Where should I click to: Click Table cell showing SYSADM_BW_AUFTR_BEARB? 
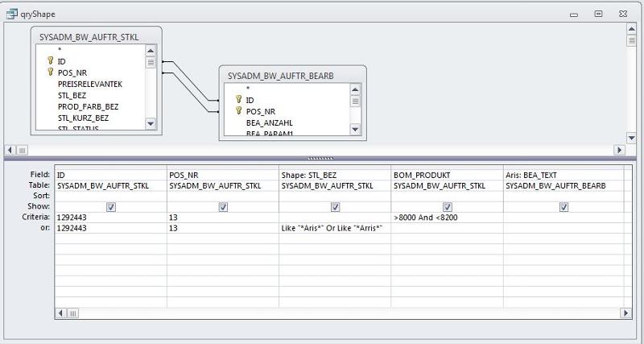[563, 186]
